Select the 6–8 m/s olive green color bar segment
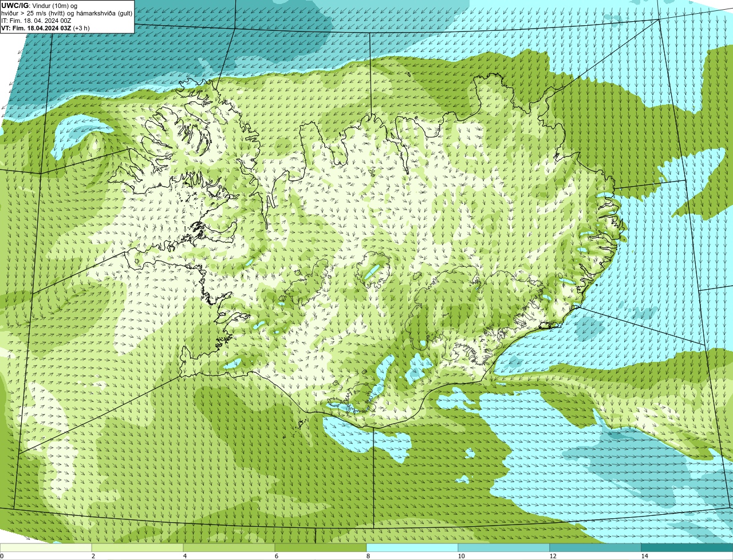This screenshot has width=733, height=560. (x=321, y=547)
